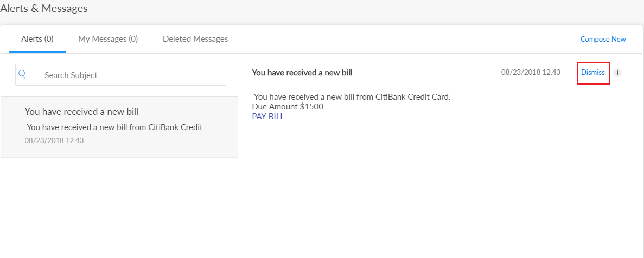
Task: Select the new bill alert title in the list
Action: pos(81,112)
